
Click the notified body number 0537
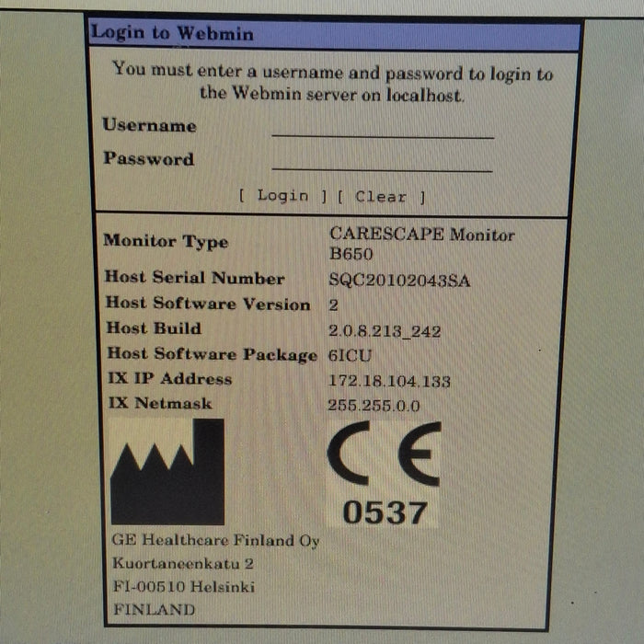385,512
